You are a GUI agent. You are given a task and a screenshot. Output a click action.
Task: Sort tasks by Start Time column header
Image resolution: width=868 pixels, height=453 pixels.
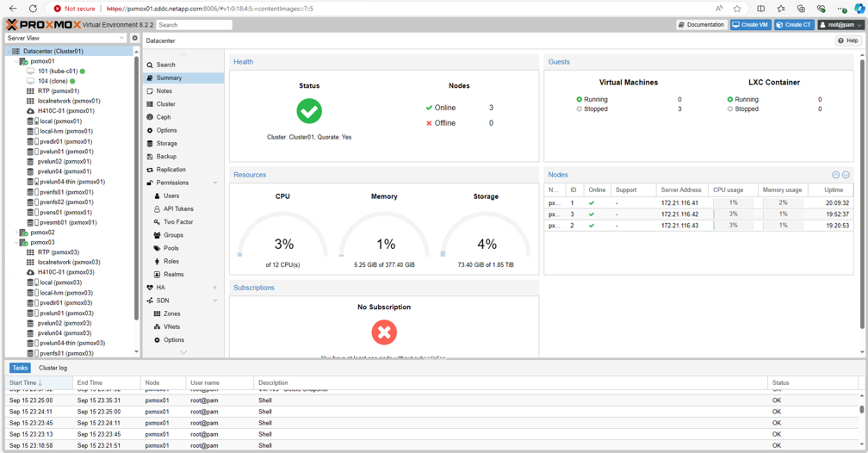tap(23, 382)
